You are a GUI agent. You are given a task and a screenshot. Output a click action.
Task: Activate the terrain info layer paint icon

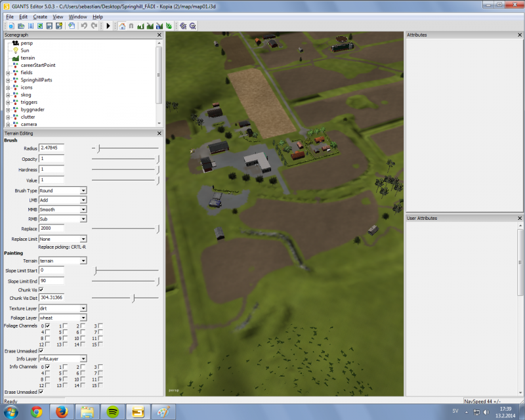(159, 26)
